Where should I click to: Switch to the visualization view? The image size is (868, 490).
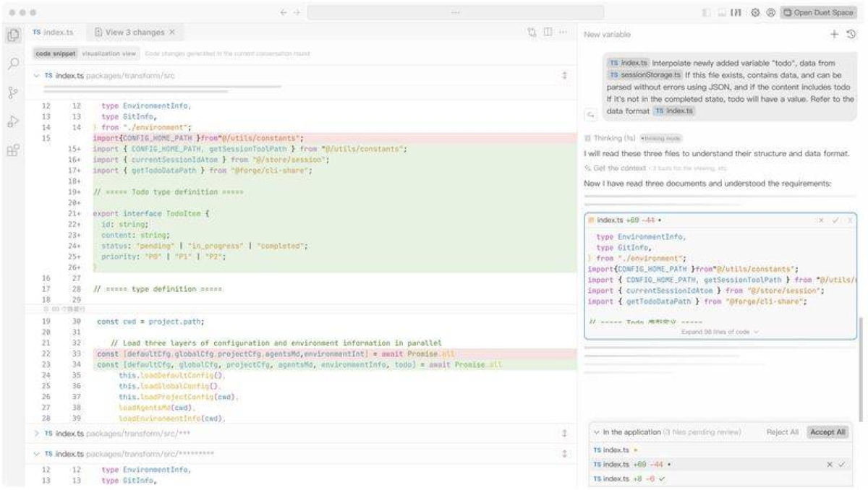109,53
